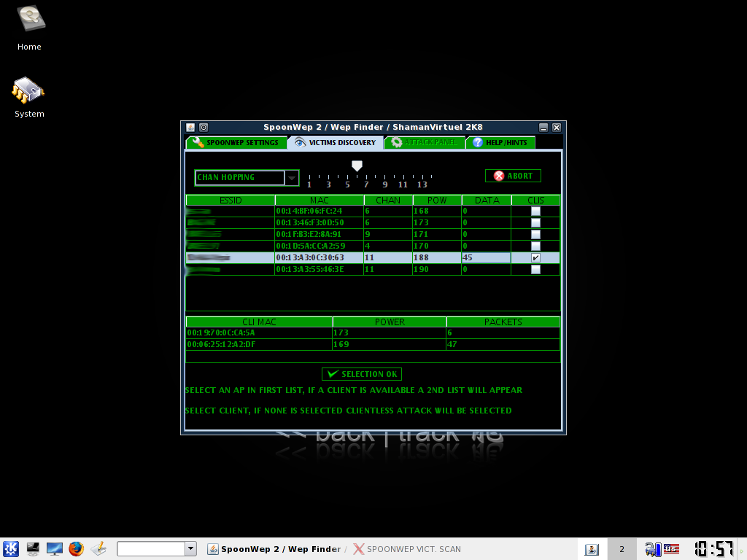Image resolution: width=747 pixels, height=560 pixels.
Task: Confirm with SELECTION OK button
Action: coord(362,374)
